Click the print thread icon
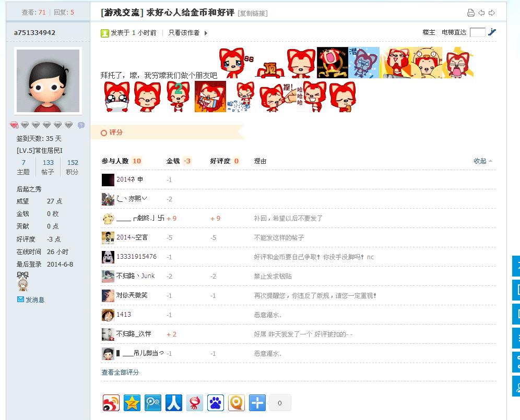This screenshot has height=420, width=520. click(470, 13)
